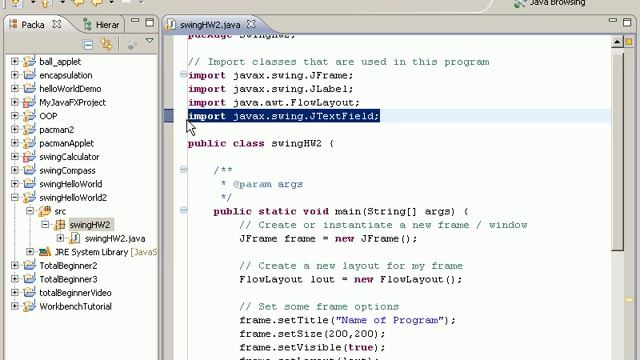Collapse the import statements fold marker
This screenshot has height=360, width=640.
[183, 74]
